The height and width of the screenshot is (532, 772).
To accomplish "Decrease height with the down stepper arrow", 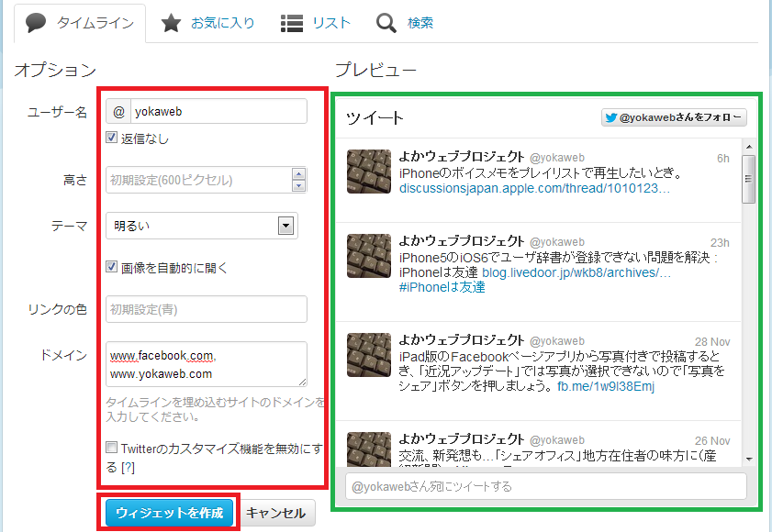I will [x=299, y=185].
